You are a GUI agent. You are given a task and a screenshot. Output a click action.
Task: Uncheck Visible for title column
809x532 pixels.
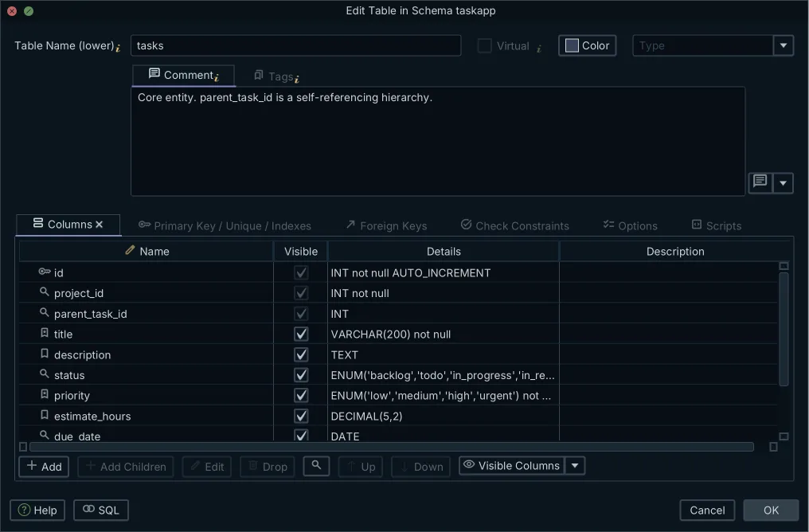[x=301, y=334]
